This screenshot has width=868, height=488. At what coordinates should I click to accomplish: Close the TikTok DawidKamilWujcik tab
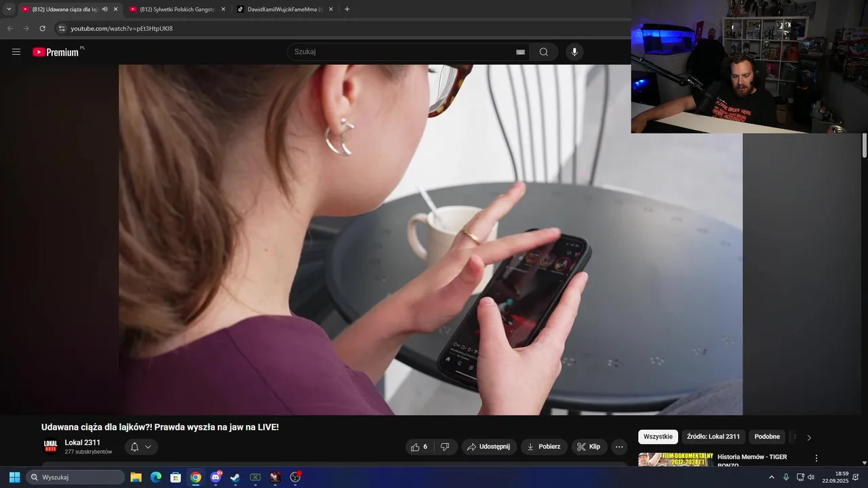point(331,9)
